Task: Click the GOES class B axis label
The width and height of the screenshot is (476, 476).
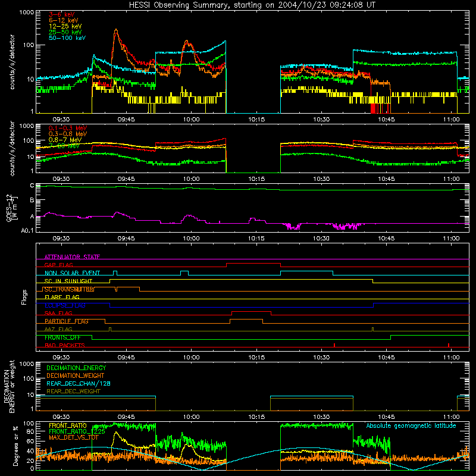Action: pyautogui.click(x=32, y=201)
